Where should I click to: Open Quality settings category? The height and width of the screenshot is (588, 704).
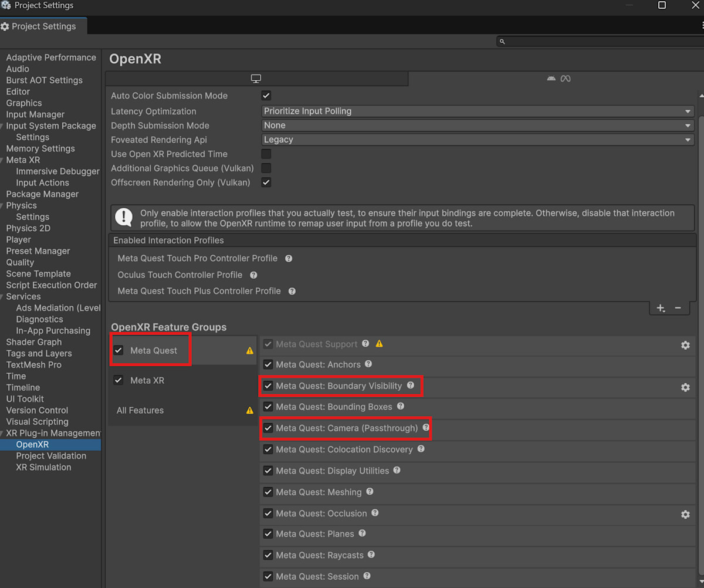point(20,262)
